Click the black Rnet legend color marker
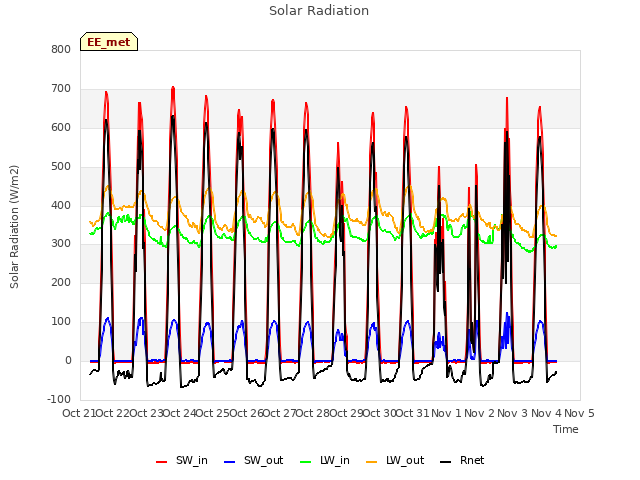640x480 pixels. click(446, 462)
